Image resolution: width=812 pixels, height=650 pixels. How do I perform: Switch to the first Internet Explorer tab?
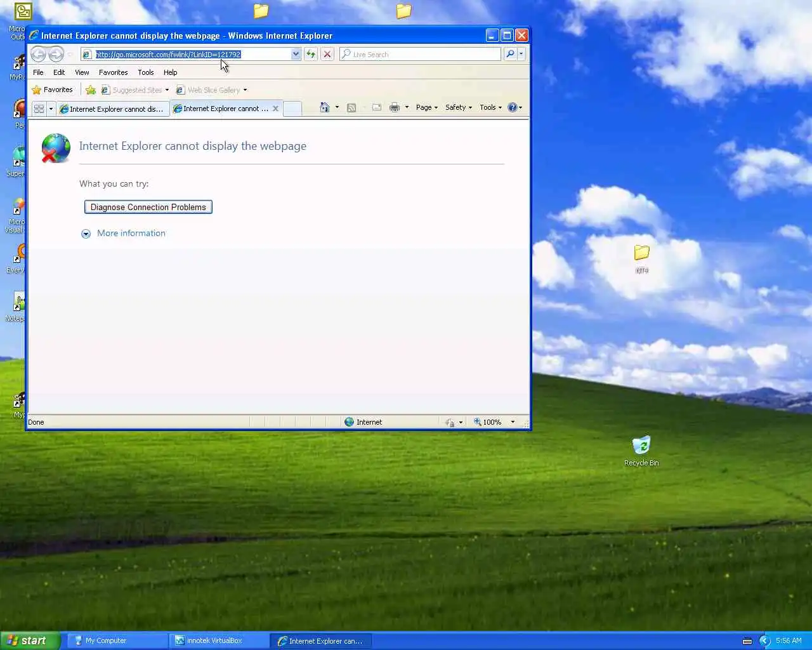point(113,109)
